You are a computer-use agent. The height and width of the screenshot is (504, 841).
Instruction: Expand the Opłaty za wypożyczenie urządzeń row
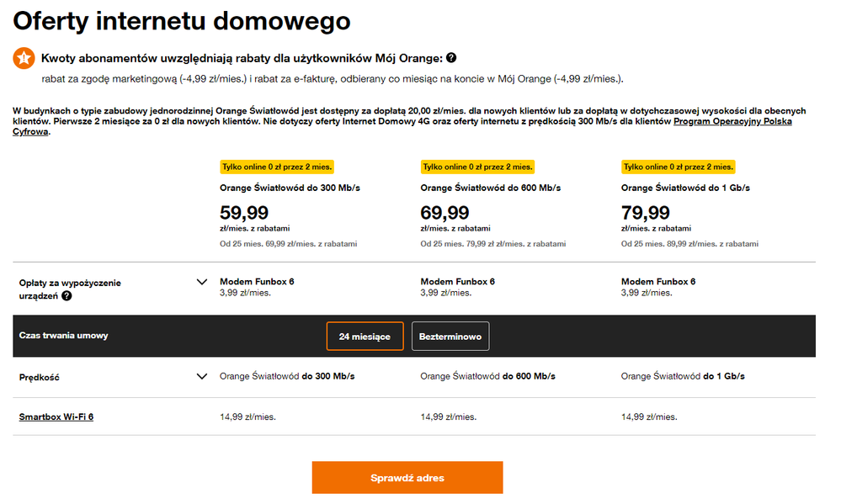pyautogui.click(x=201, y=282)
